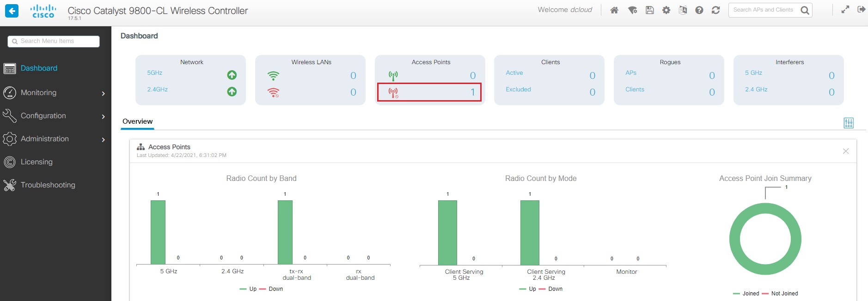The width and height of the screenshot is (868, 301).
Task: Click the Troubleshooting tools icon
Action: pos(10,185)
